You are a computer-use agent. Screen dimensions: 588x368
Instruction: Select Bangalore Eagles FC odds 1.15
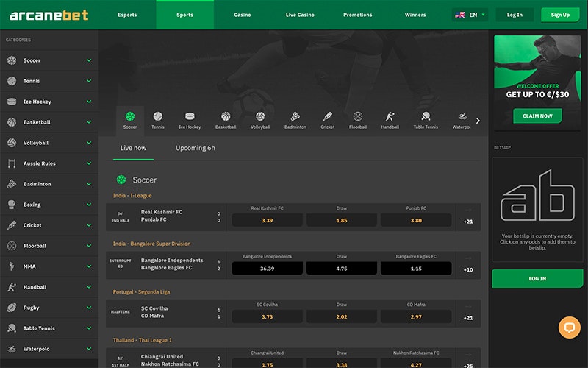[x=416, y=269]
